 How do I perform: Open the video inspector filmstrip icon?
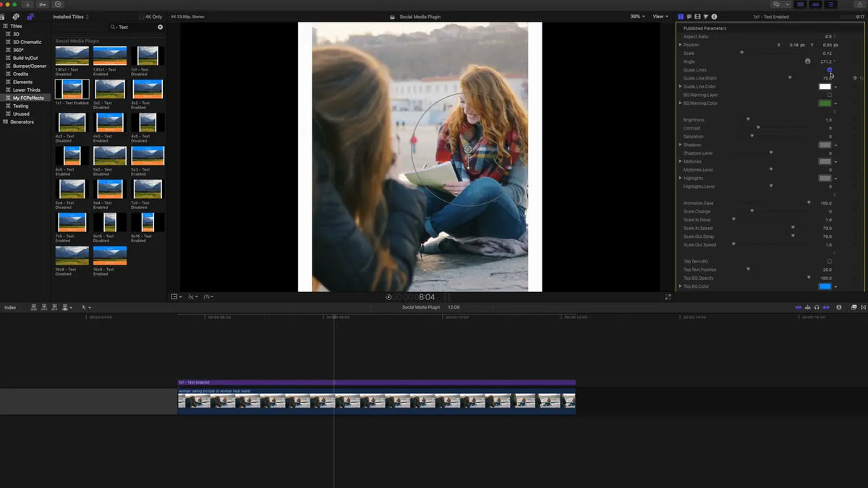pos(697,17)
